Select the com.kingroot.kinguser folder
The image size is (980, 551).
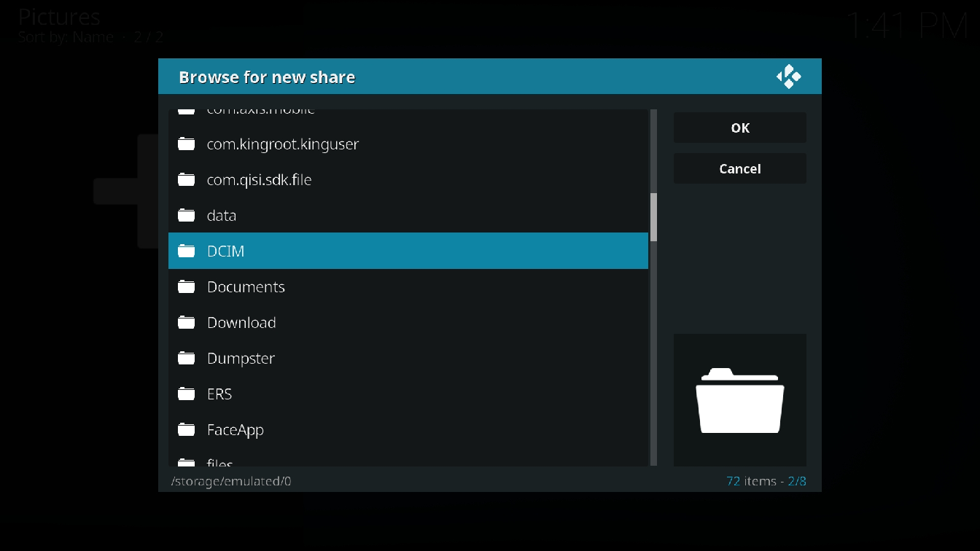pos(408,144)
